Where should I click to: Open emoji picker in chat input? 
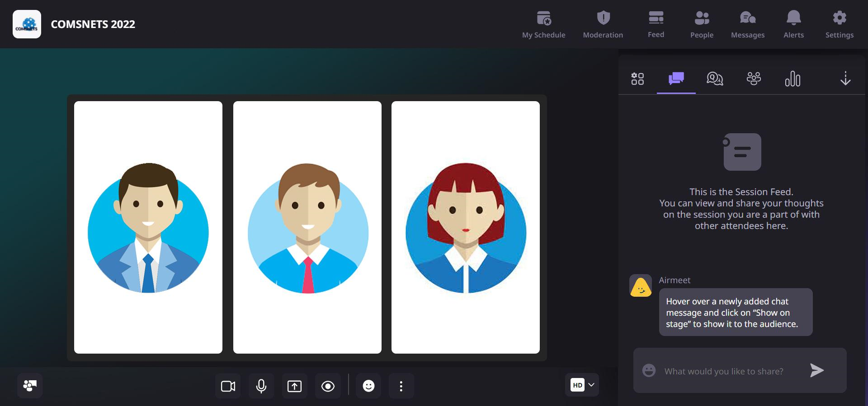pos(649,371)
